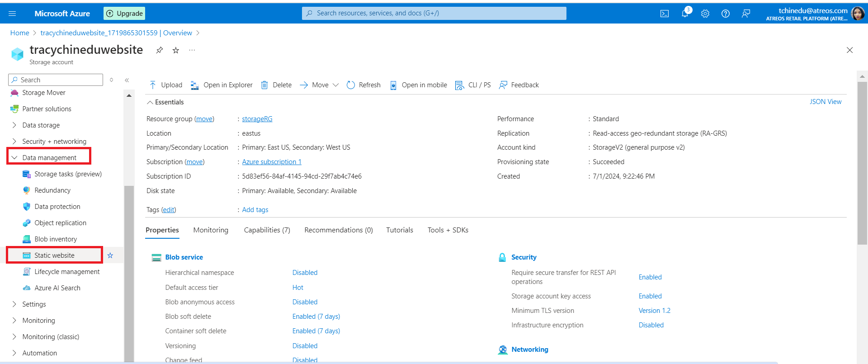This screenshot has width=868, height=364.
Task: Click the Blob inventory icon
Action: [x=27, y=239]
